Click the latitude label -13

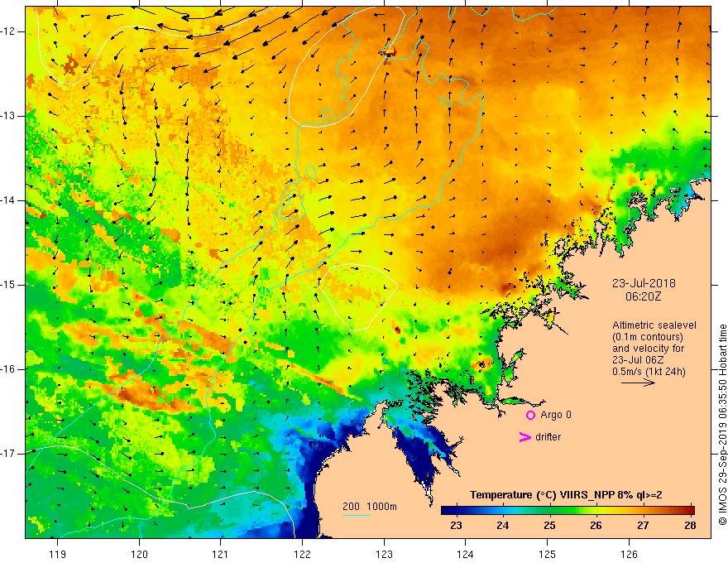pos(8,116)
